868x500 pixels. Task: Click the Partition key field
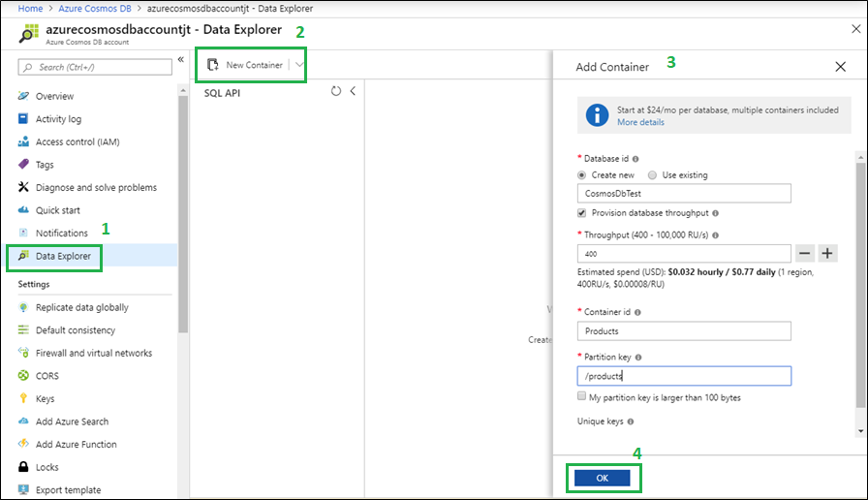click(x=684, y=376)
